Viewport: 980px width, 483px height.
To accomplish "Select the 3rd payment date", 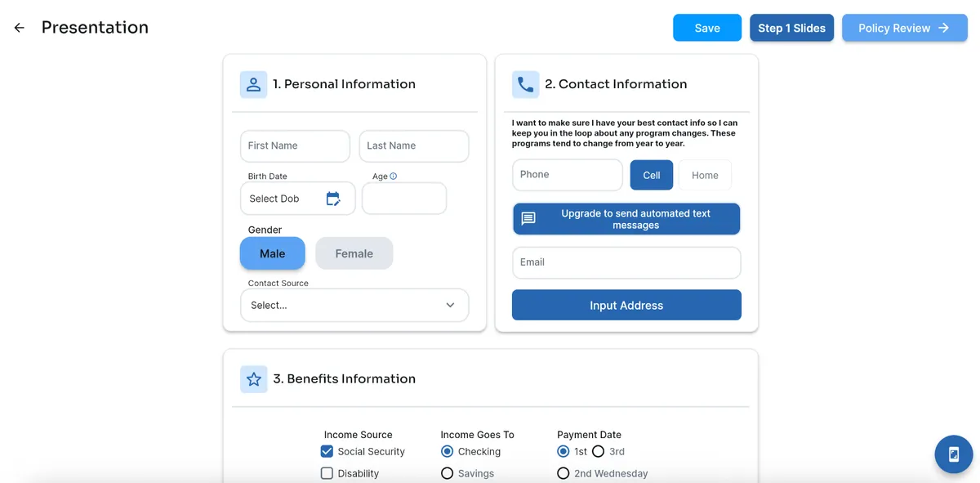I will tap(598, 451).
